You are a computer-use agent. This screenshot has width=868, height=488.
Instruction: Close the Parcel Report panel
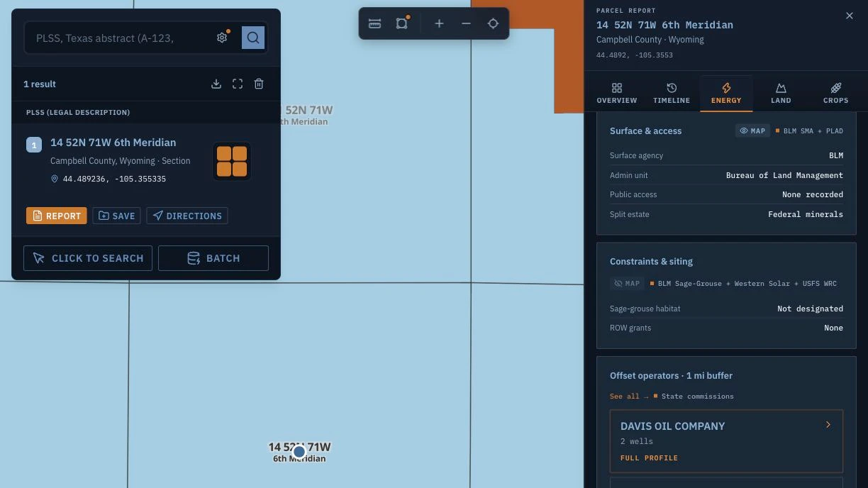(850, 16)
